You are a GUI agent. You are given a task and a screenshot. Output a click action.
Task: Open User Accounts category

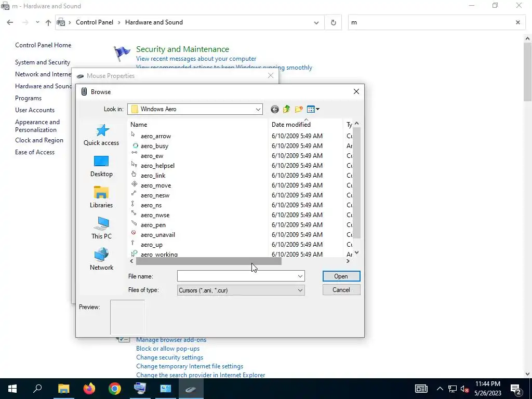point(35,110)
